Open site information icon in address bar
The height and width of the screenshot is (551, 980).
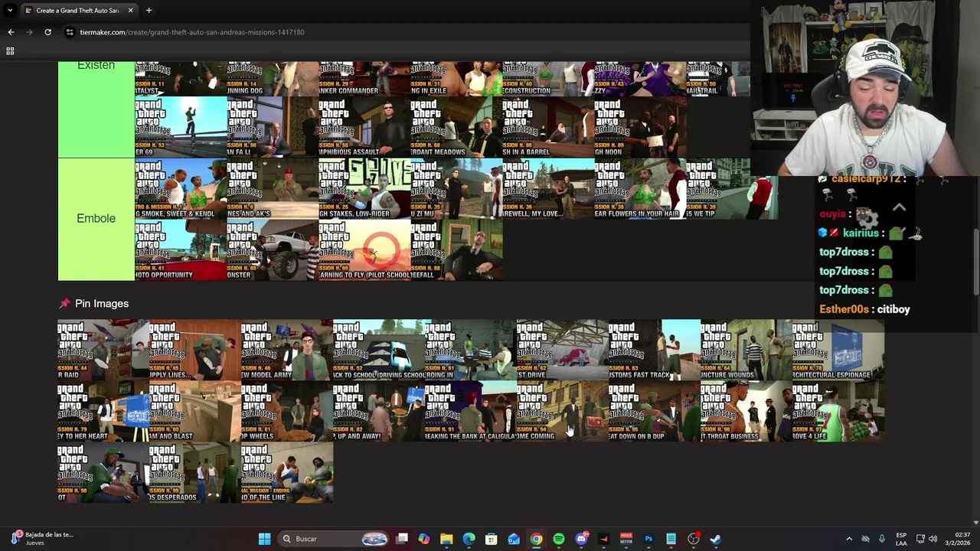coord(70,32)
